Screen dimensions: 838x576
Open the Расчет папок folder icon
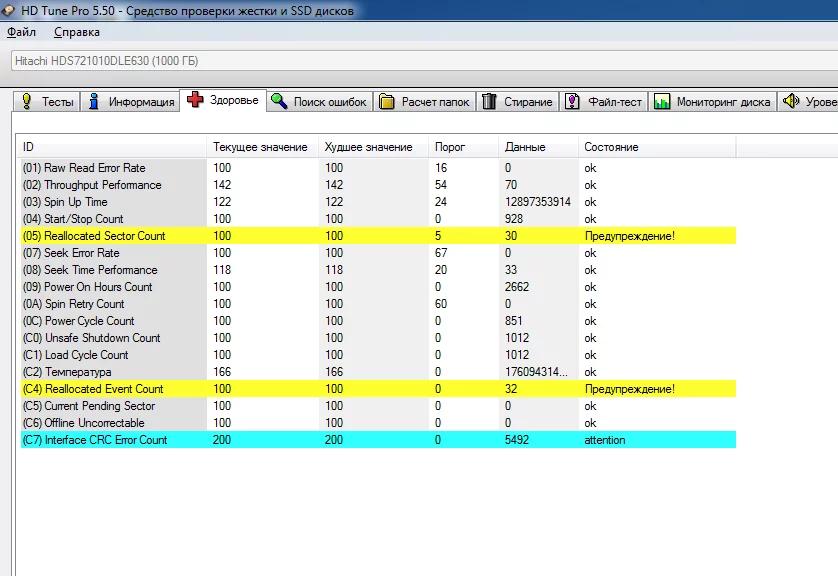coord(387,102)
